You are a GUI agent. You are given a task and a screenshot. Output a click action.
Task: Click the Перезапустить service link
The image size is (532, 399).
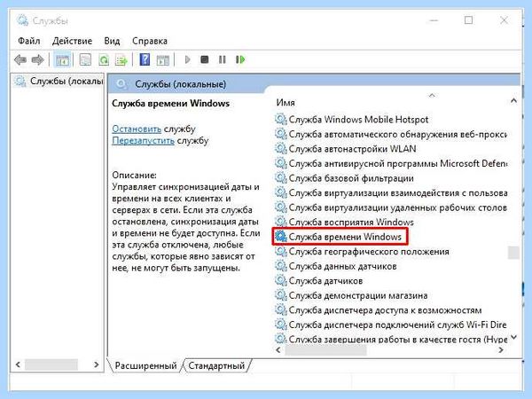(143, 140)
